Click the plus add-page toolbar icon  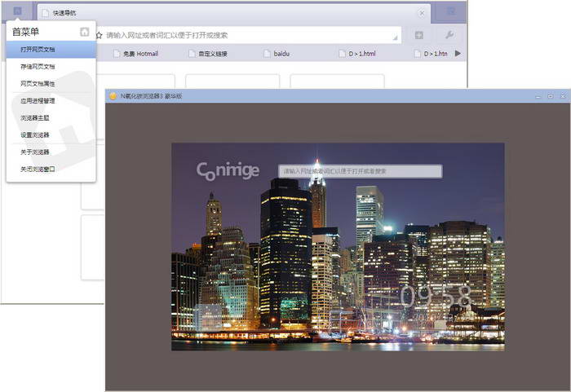418,35
